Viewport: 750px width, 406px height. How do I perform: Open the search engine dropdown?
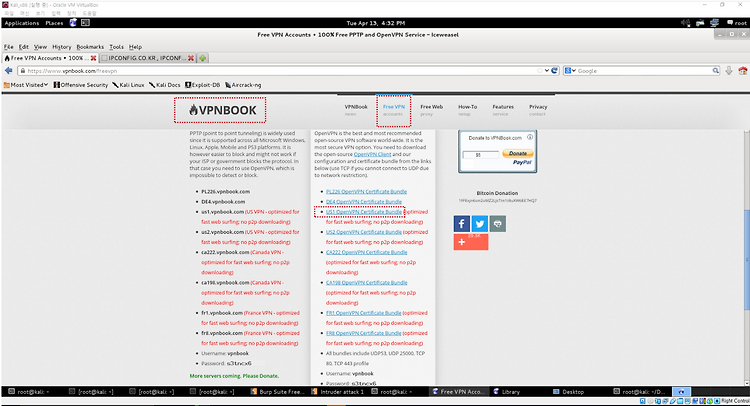point(570,71)
